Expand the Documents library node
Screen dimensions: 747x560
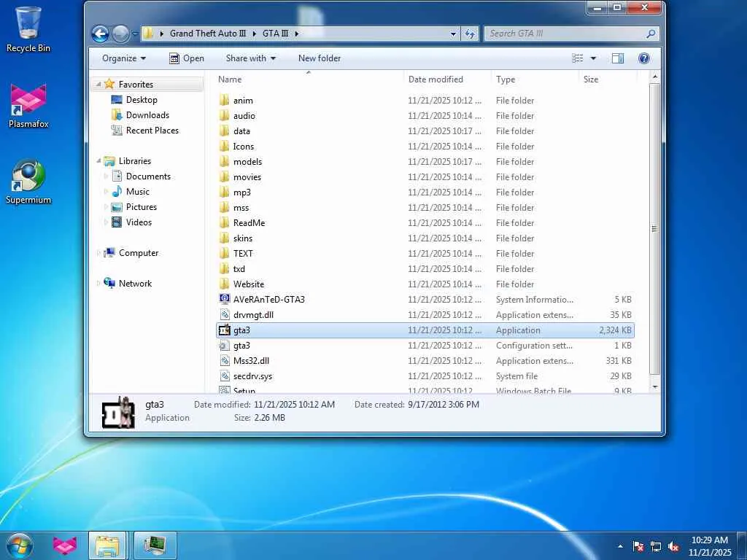pos(106,176)
